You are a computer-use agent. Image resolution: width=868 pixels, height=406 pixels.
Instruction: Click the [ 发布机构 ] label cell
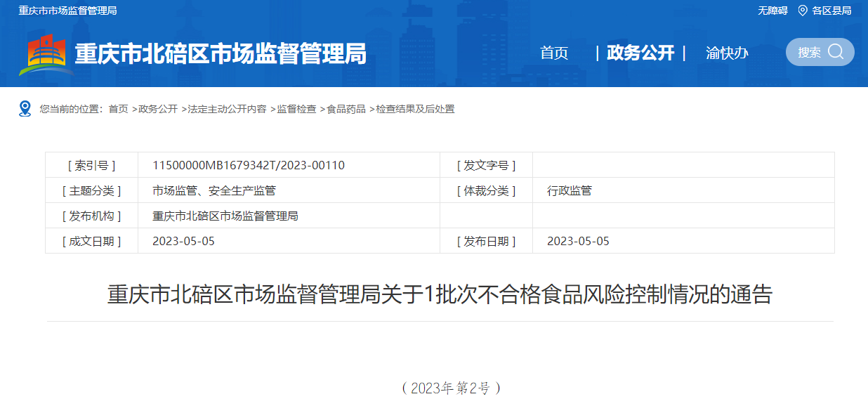tap(92, 216)
